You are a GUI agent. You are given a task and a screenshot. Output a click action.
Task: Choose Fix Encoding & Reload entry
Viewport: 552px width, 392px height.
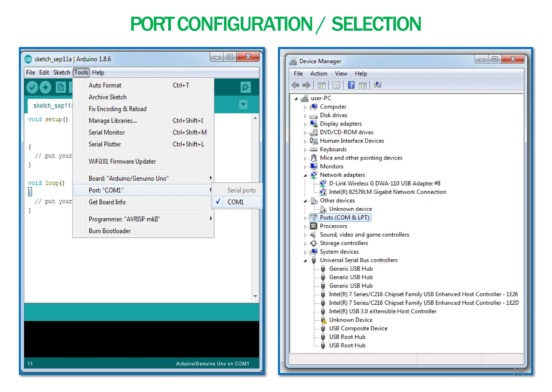pos(143,109)
